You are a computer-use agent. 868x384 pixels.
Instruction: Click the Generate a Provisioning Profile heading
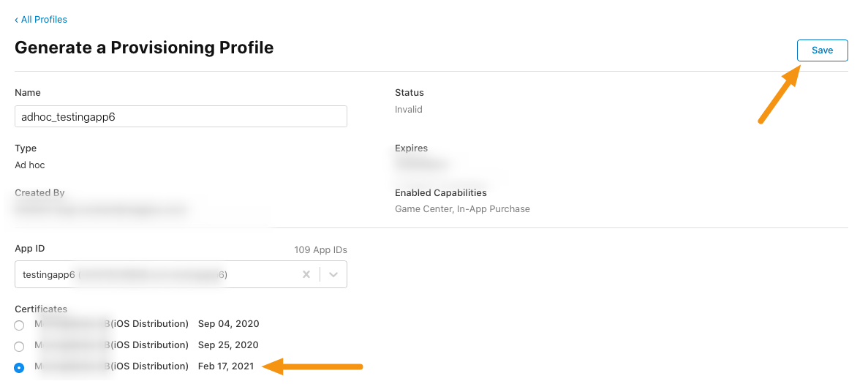click(144, 48)
